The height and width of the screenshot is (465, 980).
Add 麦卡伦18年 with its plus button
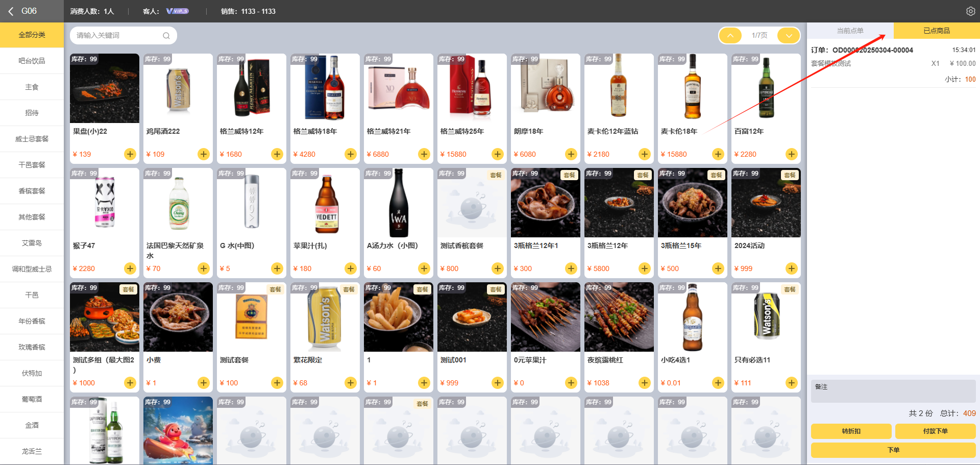[x=718, y=154]
